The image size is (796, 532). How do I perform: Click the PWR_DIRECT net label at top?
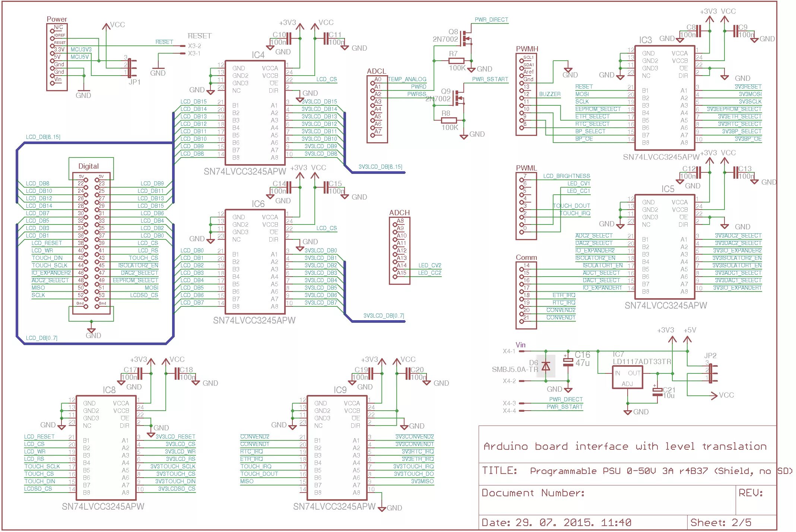(x=491, y=20)
